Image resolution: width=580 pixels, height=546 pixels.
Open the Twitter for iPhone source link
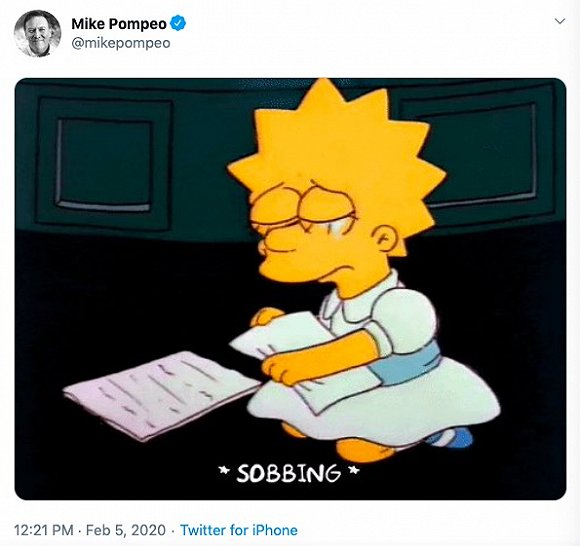click(239, 530)
